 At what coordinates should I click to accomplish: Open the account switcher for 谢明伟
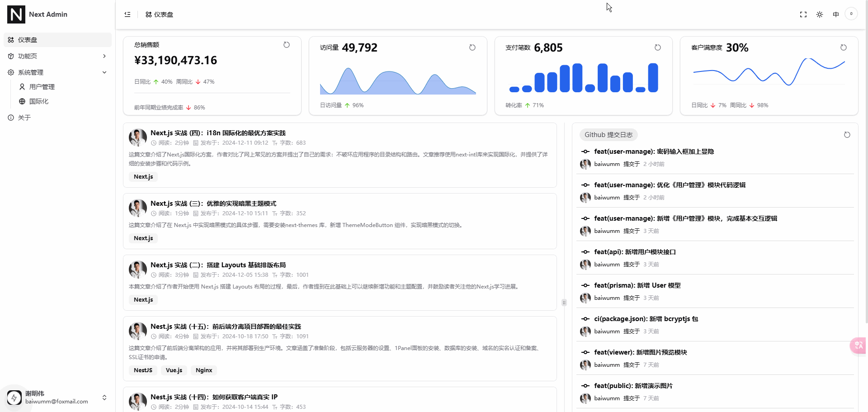tap(58, 398)
